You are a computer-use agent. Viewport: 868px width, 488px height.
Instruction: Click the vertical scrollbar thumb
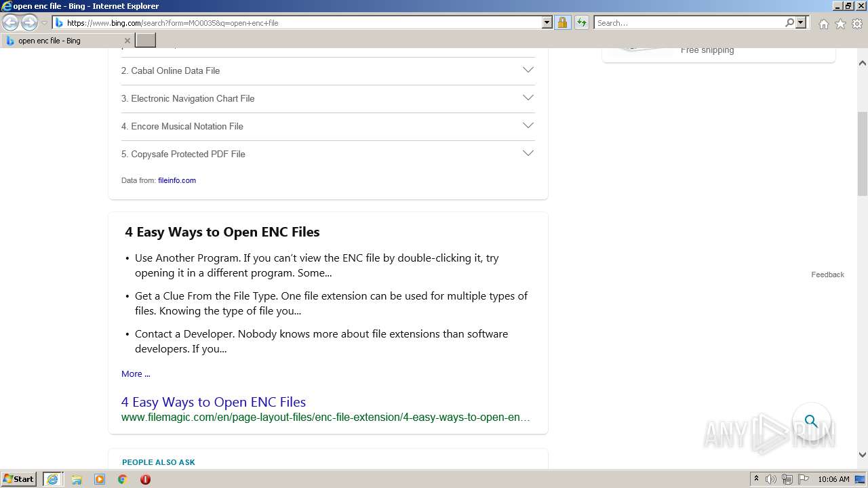tap(863, 154)
